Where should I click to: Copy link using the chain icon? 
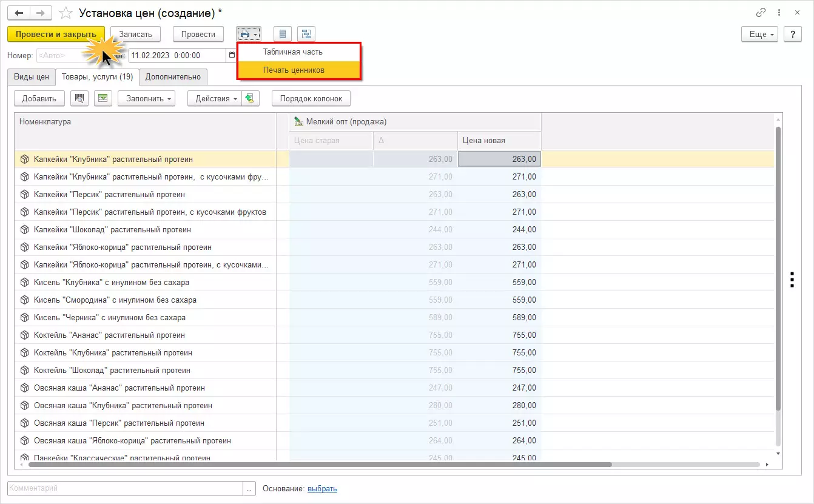click(x=761, y=12)
